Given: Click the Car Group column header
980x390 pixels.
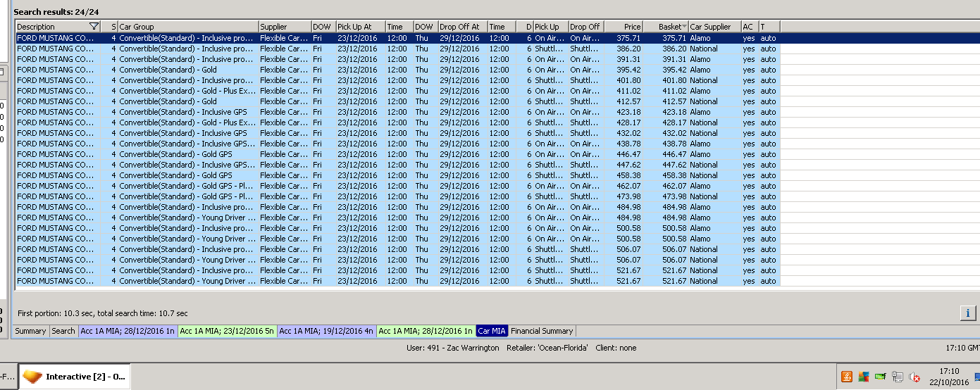Looking at the screenshot, I should coord(187,27).
